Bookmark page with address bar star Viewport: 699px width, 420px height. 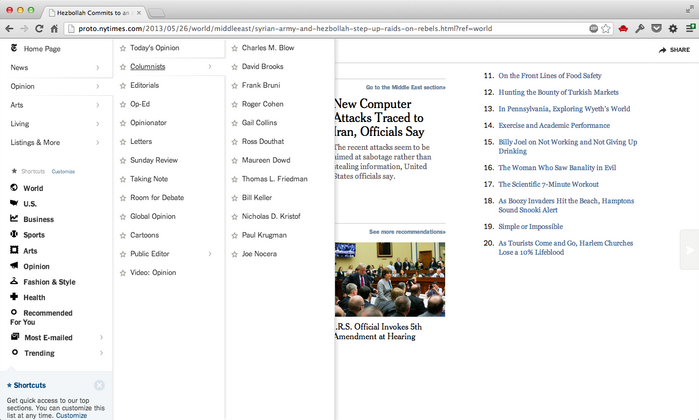(x=606, y=29)
